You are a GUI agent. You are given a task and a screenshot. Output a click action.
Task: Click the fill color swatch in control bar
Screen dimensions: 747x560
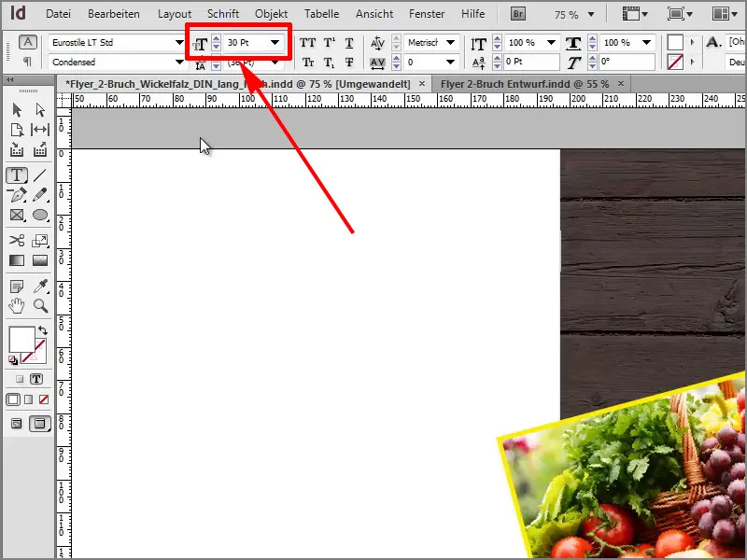[x=675, y=42]
